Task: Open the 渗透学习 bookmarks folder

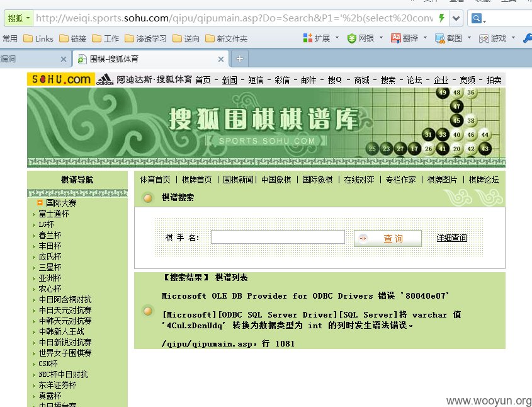Action: [x=145, y=38]
